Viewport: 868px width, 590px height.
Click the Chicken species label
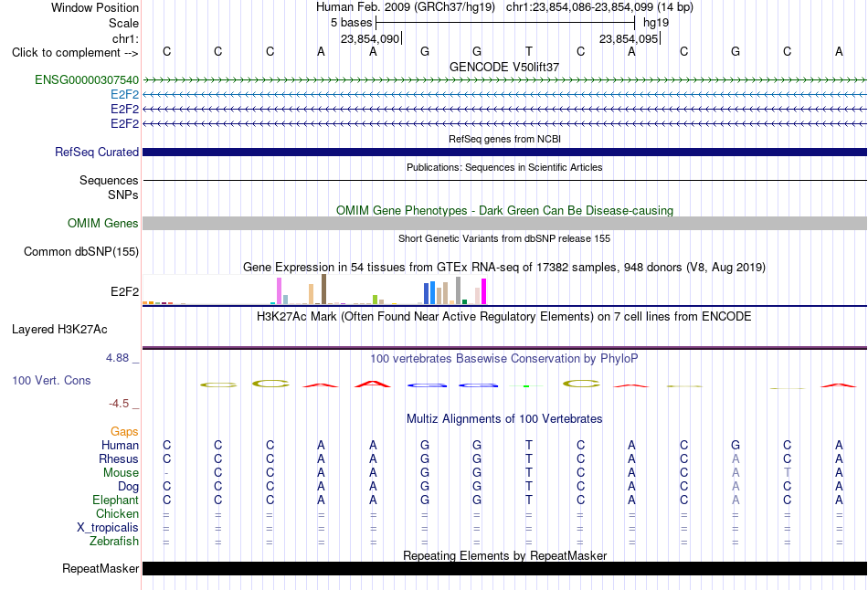117,513
